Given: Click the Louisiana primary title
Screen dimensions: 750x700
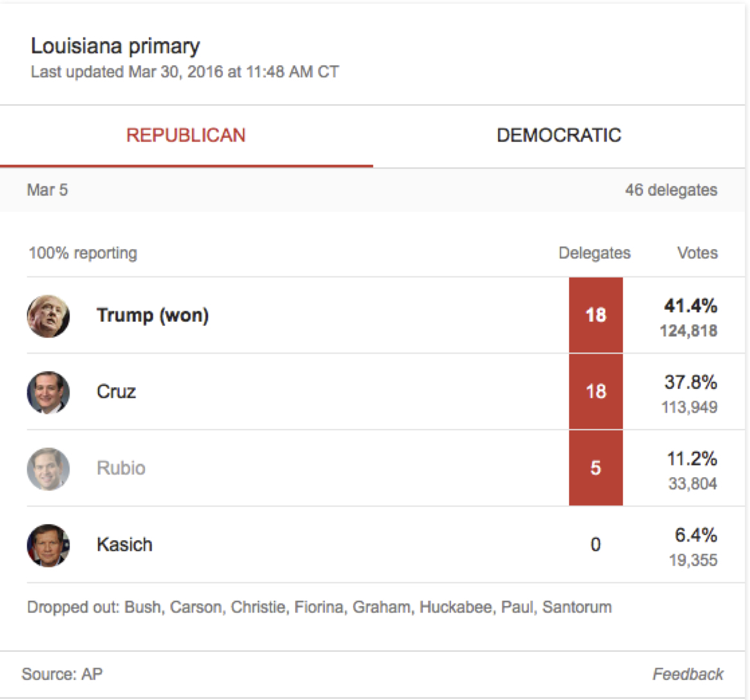Looking at the screenshot, I should pyautogui.click(x=115, y=46).
